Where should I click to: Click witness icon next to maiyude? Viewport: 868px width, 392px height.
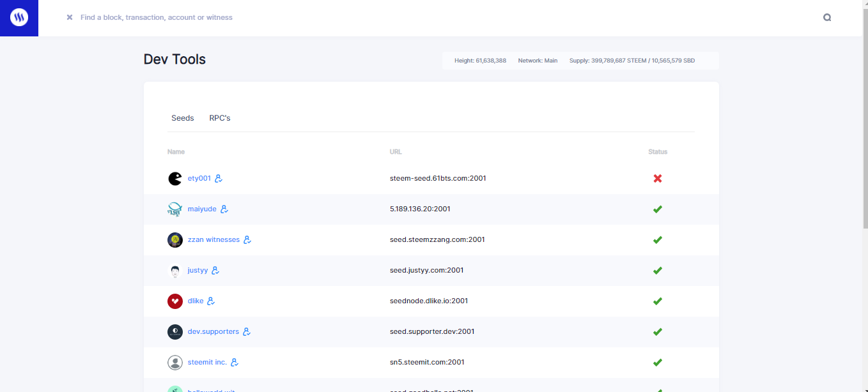point(224,209)
